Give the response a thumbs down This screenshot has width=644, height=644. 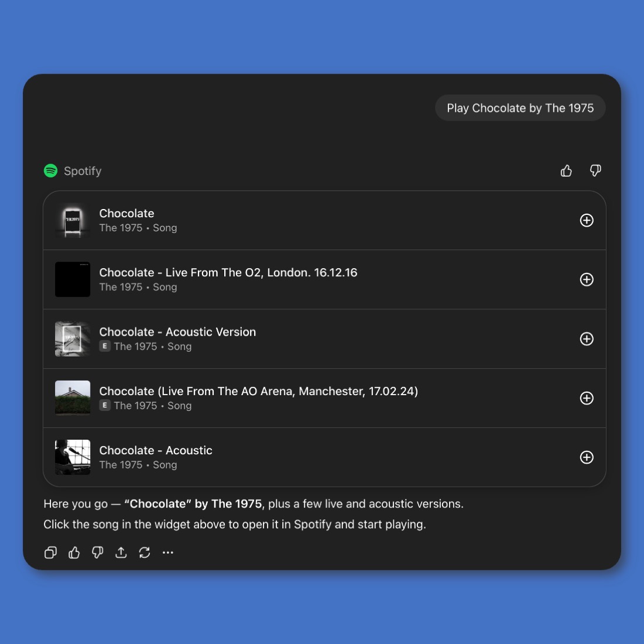coord(97,552)
